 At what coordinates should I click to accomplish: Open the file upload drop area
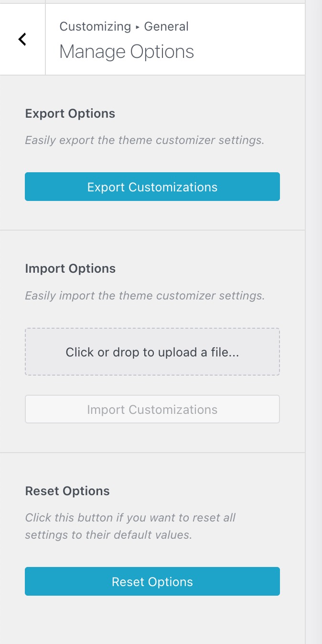[152, 352]
